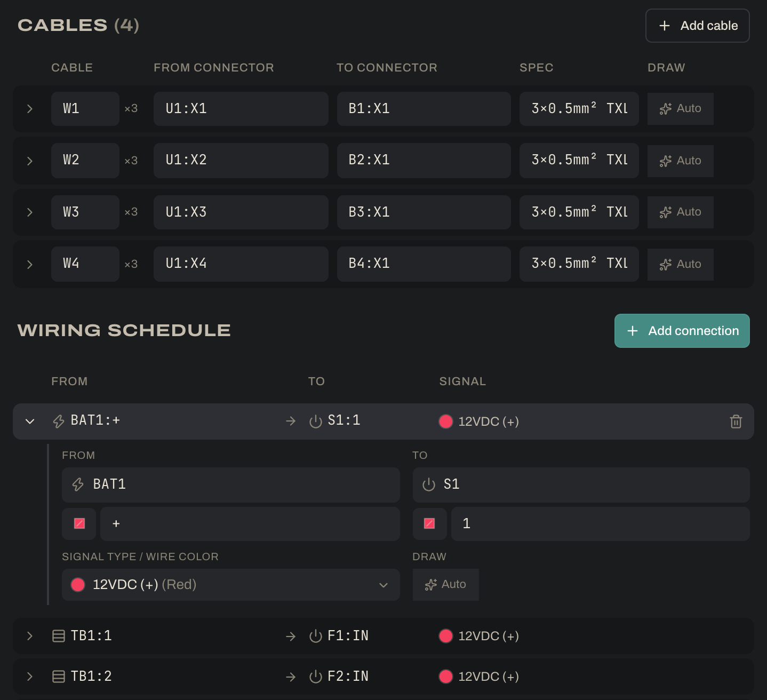
Task: Click the U1:X4 from connector field
Action: (241, 264)
